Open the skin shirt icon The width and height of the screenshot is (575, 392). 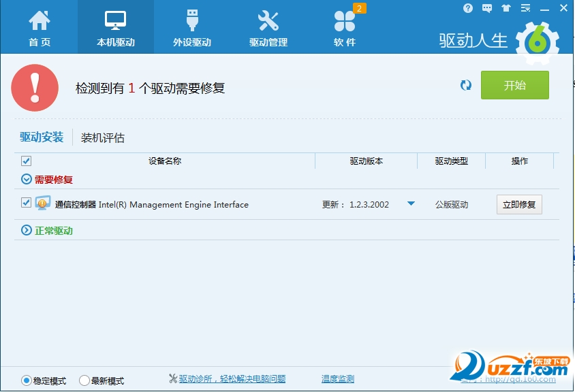click(506, 8)
